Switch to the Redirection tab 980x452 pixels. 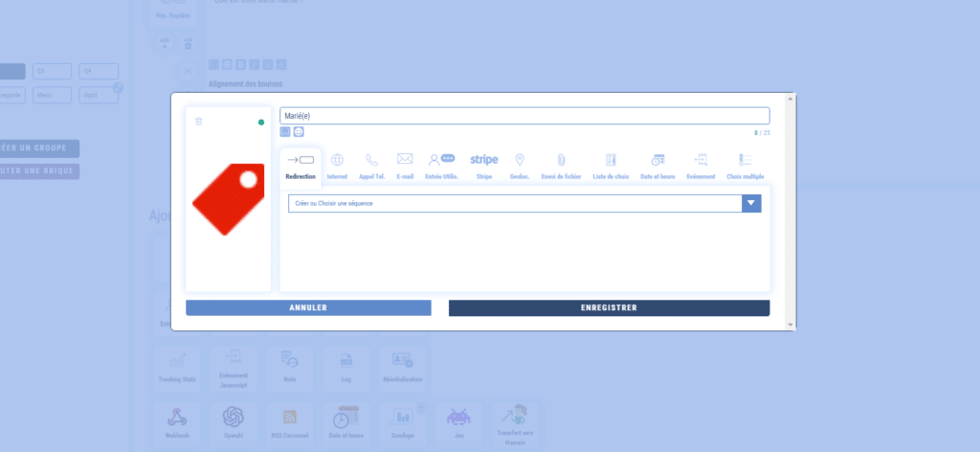301,165
